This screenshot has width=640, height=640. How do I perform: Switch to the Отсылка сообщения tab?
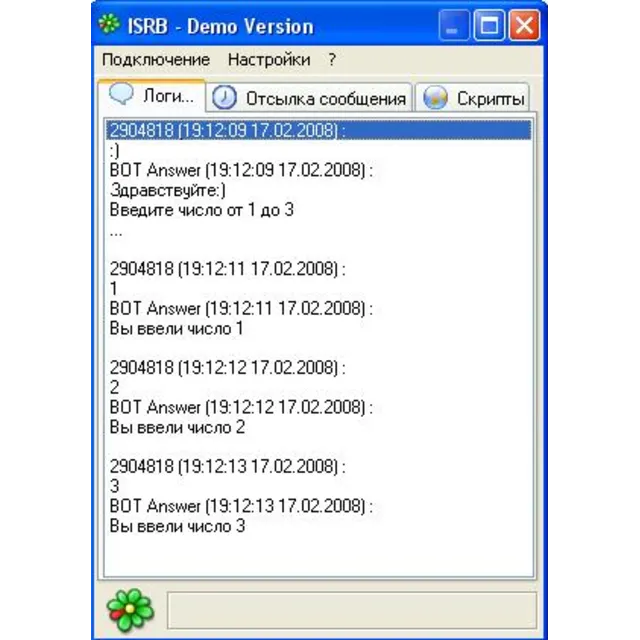pos(309,98)
